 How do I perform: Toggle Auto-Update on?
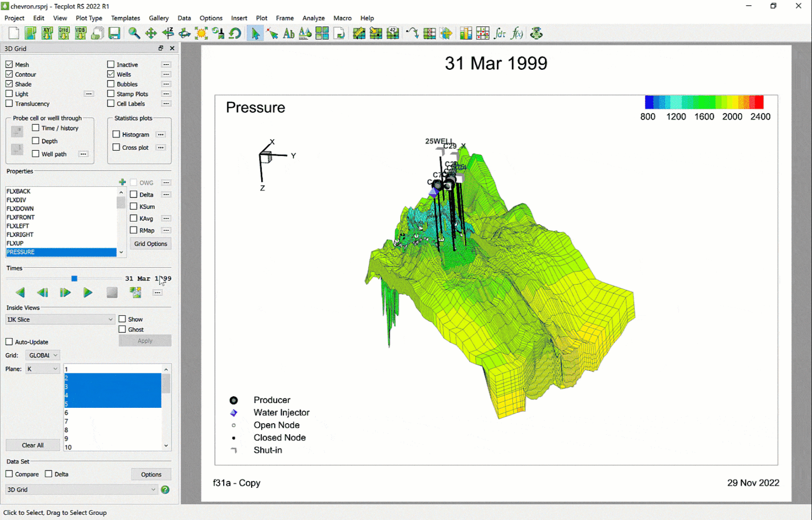(9, 342)
